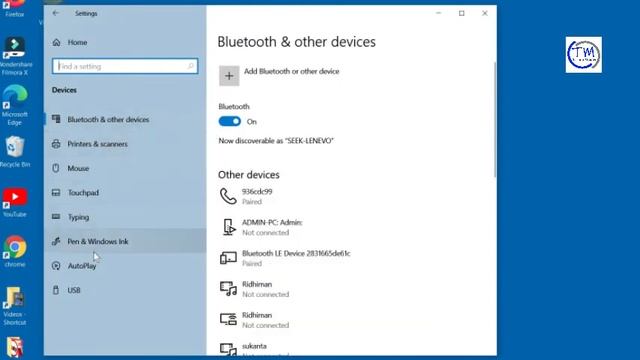This screenshot has height=360, width=640.
Task: Click the touchpad icon in sidebar
Action: [x=56, y=193]
